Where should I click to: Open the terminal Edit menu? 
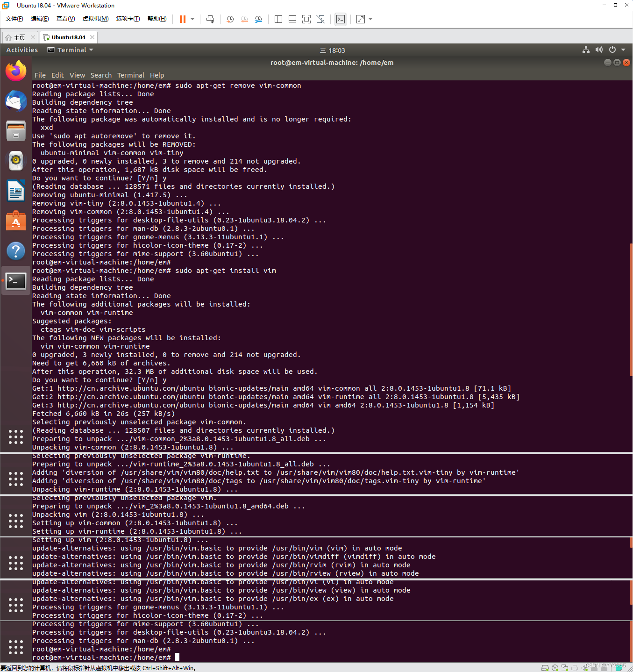tap(57, 75)
